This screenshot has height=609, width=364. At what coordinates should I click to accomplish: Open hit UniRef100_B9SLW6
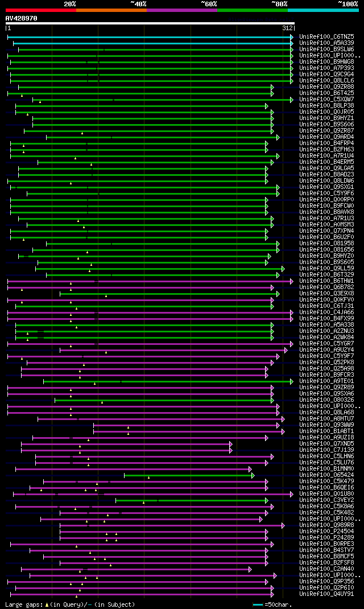pyautogui.click(x=326, y=50)
